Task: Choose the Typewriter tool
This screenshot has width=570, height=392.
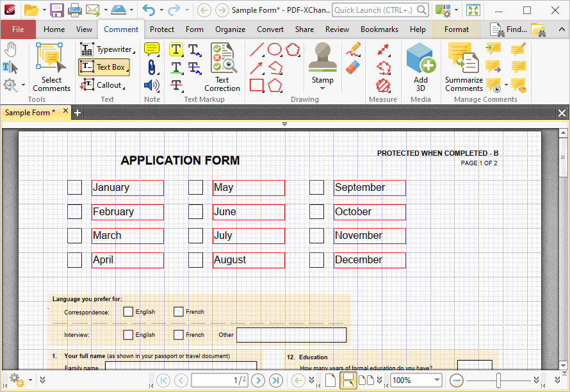Action: tap(107, 49)
